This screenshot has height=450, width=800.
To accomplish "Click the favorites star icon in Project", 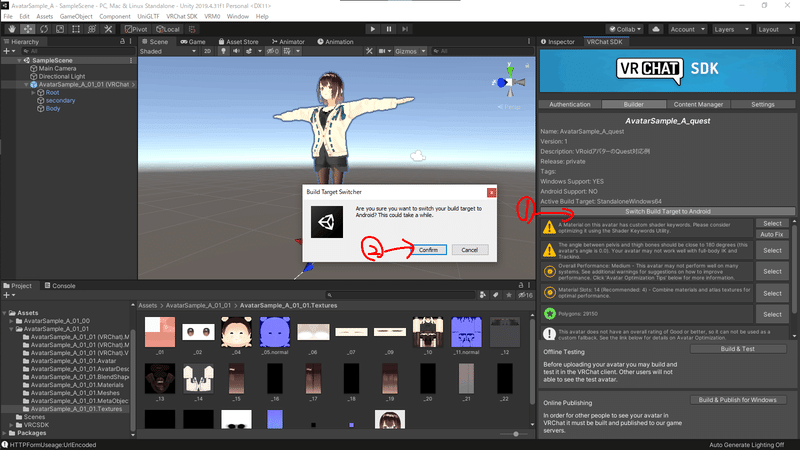I will point(509,295).
